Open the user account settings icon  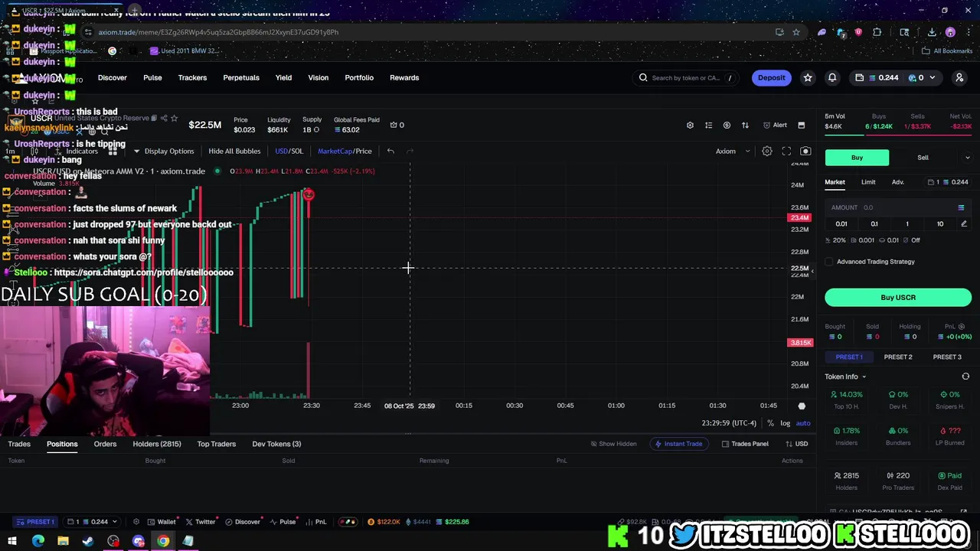(959, 77)
